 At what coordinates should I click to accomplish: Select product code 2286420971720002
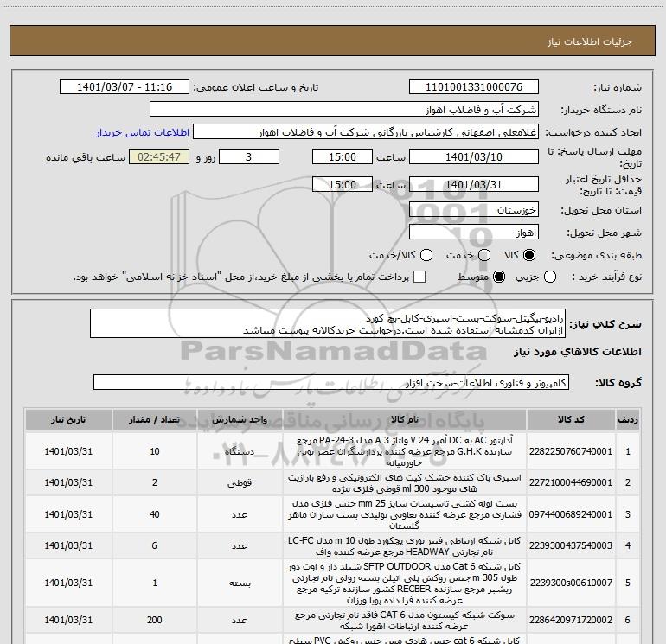pyautogui.click(x=571, y=620)
